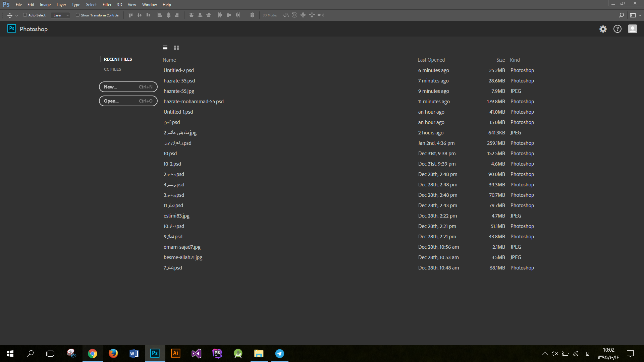Open the Window menu
Viewport: 644px width, 362px height.
(x=149, y=5)
